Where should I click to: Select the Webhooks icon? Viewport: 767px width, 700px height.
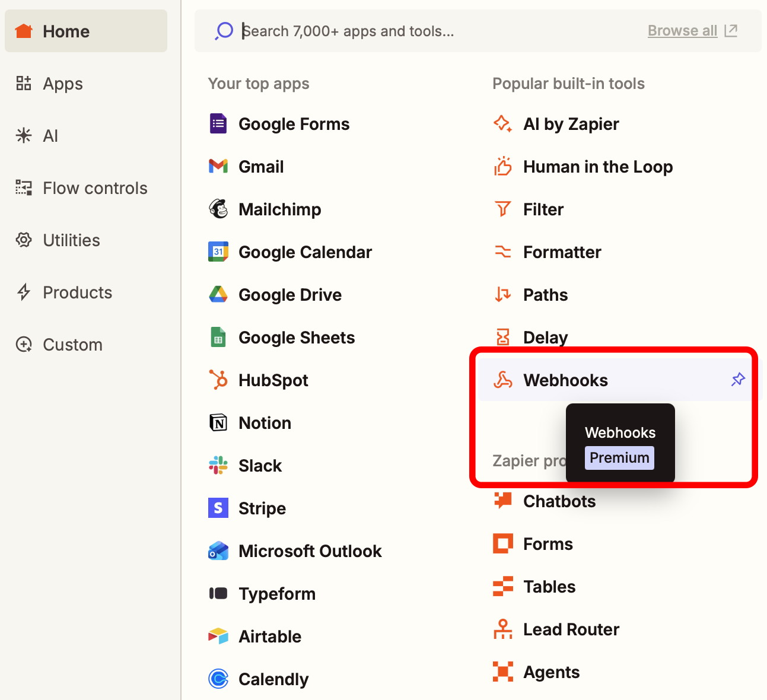(504, 380)
